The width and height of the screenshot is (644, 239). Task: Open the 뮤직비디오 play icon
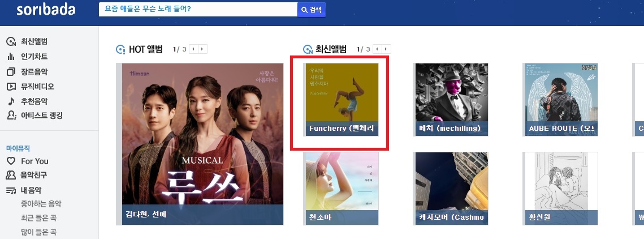[11, 87]
